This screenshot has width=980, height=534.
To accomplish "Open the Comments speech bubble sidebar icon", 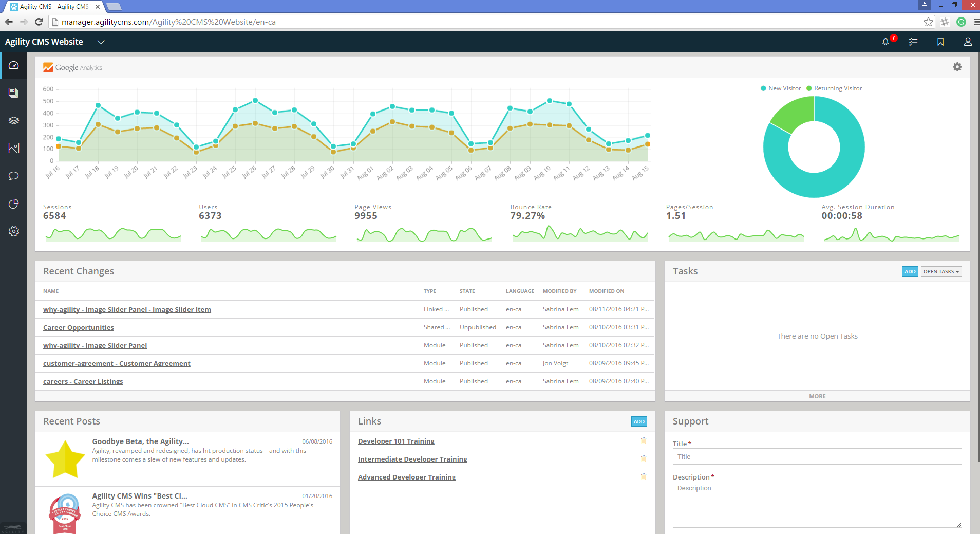I will pos(14,176).
